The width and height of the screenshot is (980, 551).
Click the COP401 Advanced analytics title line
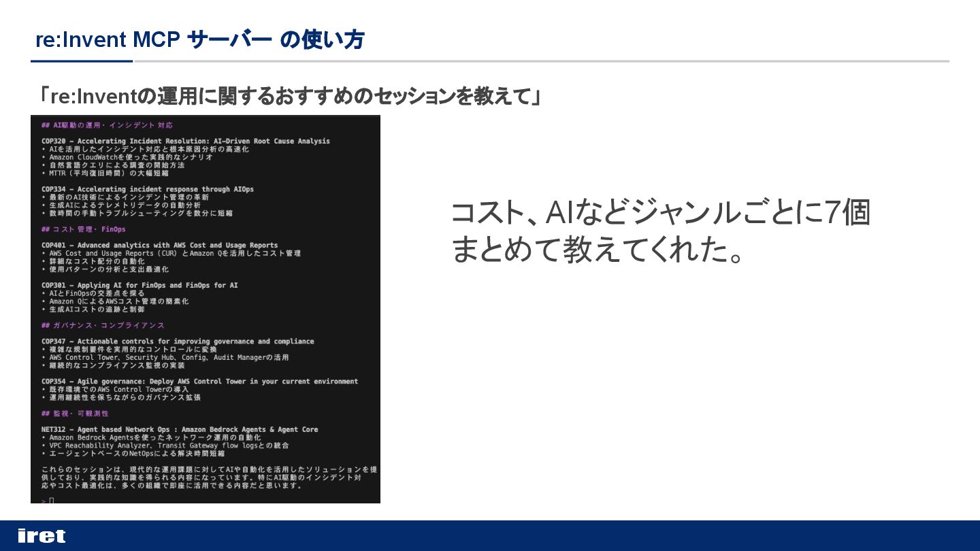click(x=160, y=245)
